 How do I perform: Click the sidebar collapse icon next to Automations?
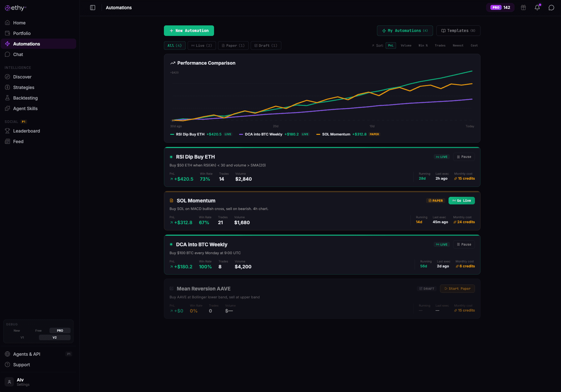(x=92, y=7)
